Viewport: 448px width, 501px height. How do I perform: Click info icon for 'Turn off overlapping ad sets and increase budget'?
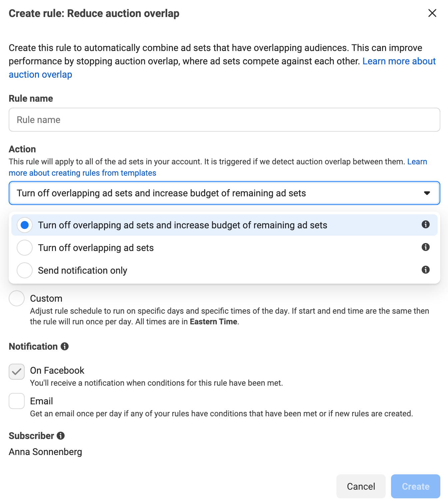point(425,224)
